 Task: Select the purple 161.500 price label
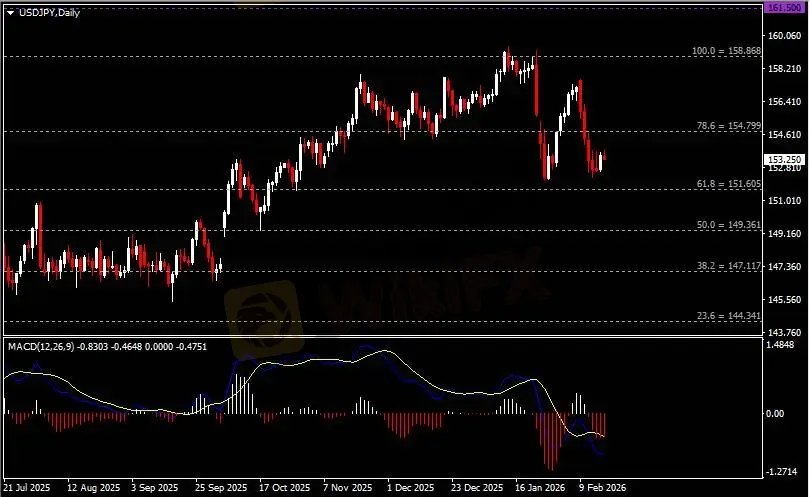click(783, 7)
